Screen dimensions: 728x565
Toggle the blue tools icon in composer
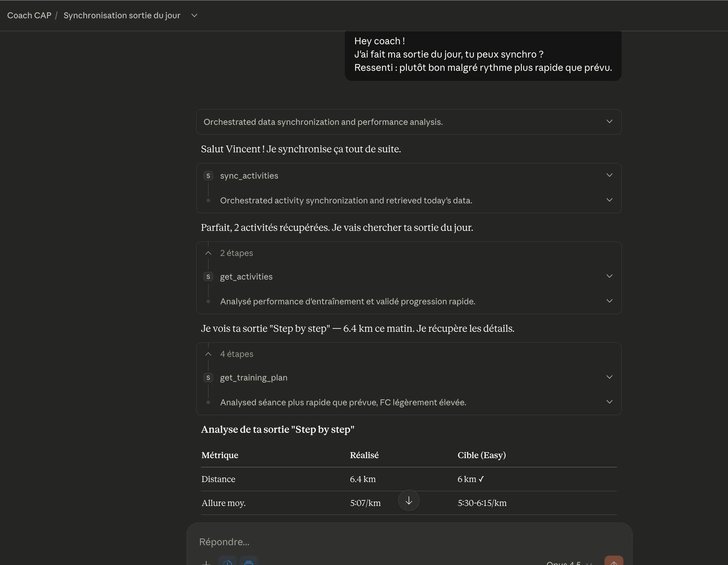pos(249,562)
